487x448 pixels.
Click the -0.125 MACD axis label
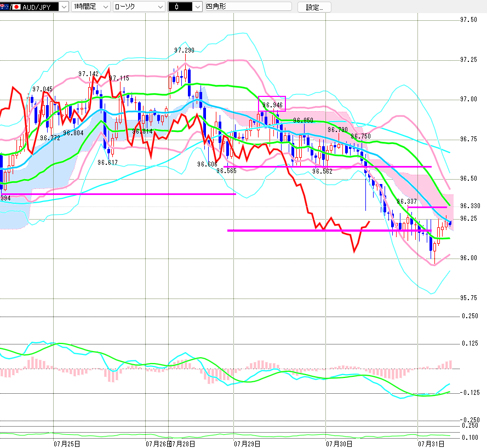(469, 393)
